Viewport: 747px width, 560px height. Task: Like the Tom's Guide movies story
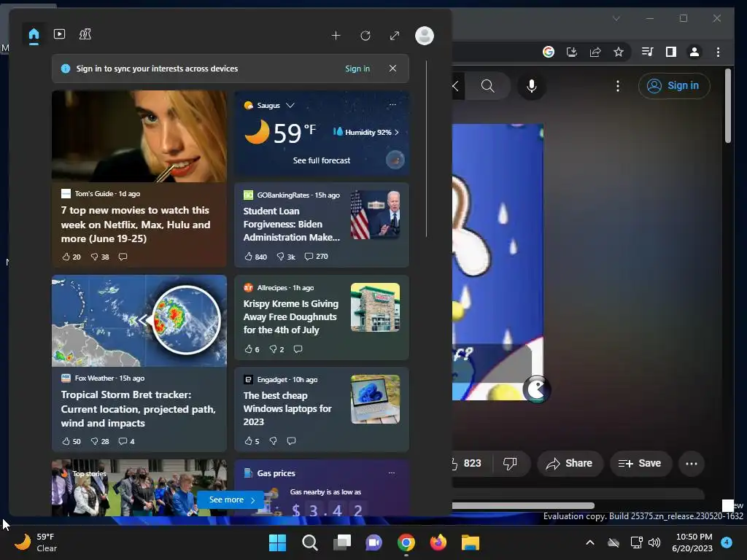(71, 257)
